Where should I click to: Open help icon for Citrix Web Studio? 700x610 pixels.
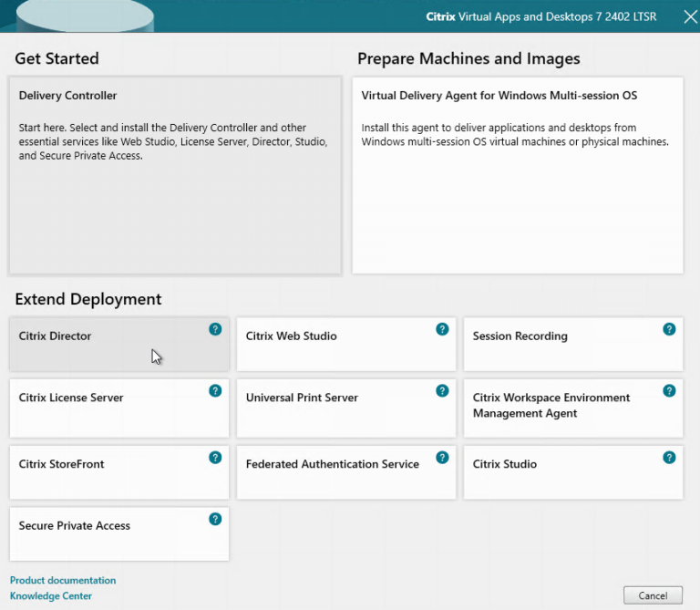pyautogui.click(x=442, y=329)
